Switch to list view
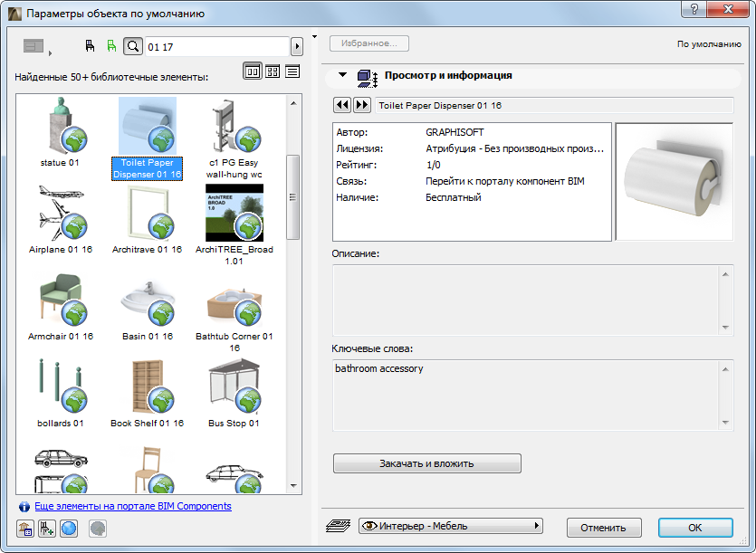756x553 pixels. click(x=292, y=72)
